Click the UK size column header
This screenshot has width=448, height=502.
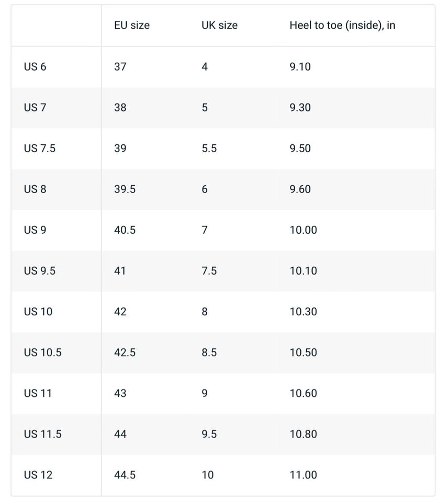click(219, 26)
